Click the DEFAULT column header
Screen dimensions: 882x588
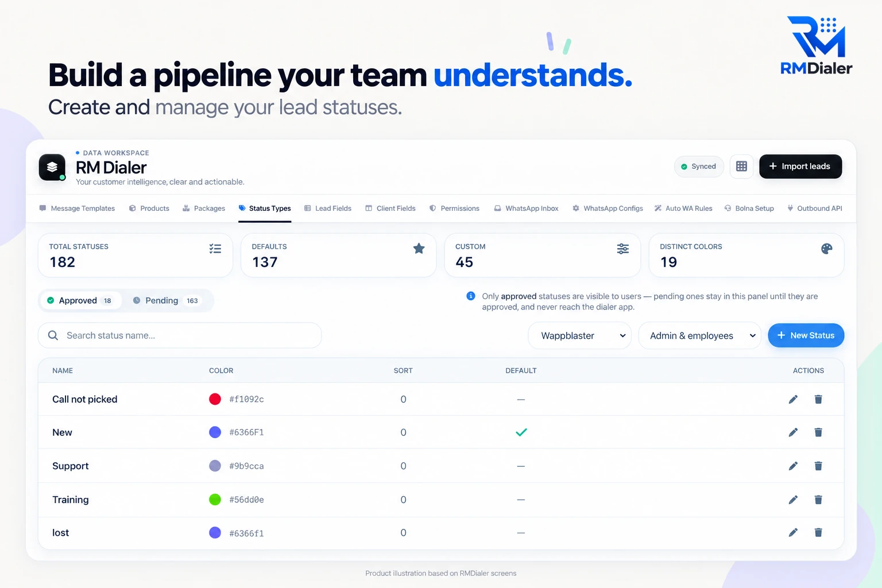pos(521,370)
